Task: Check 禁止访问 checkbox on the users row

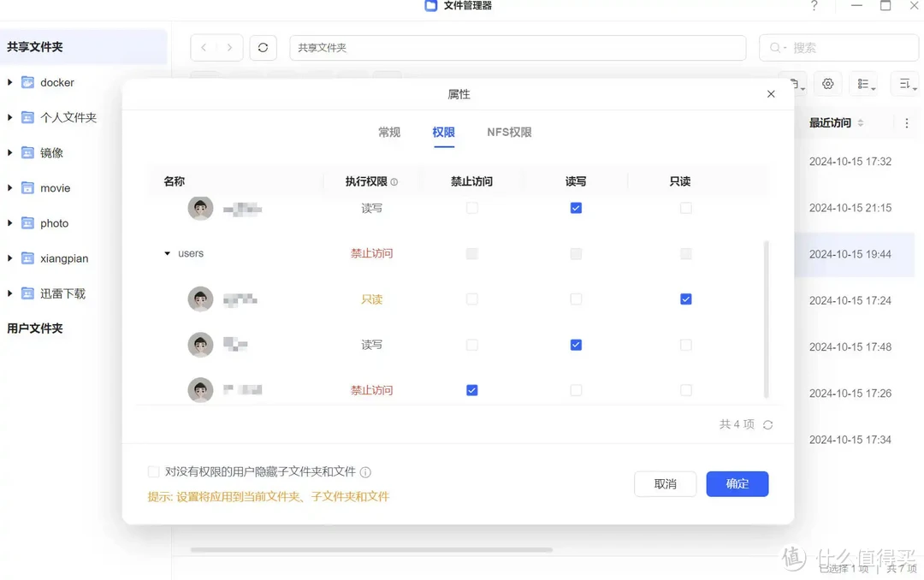Action: tap(471, 253)
